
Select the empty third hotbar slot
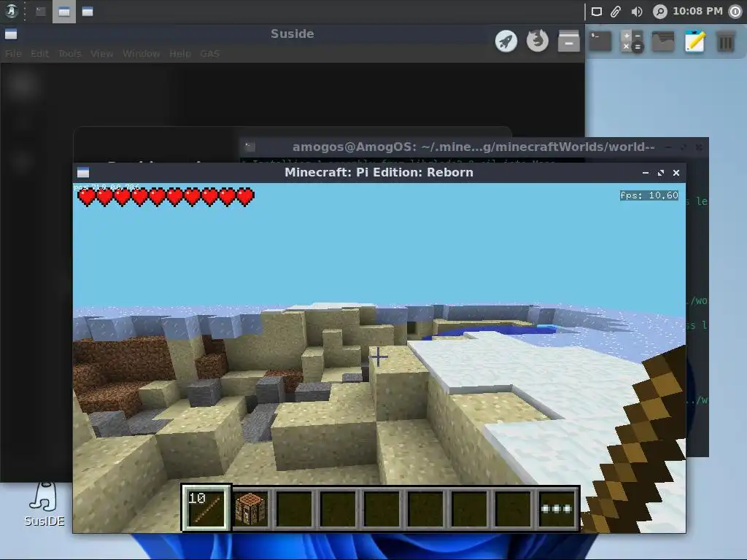coord(294,508)
